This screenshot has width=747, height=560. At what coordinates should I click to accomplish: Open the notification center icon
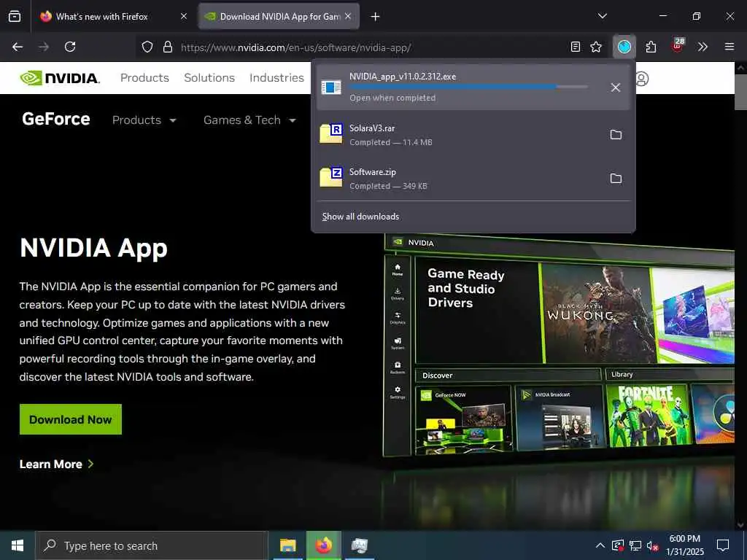723,545
